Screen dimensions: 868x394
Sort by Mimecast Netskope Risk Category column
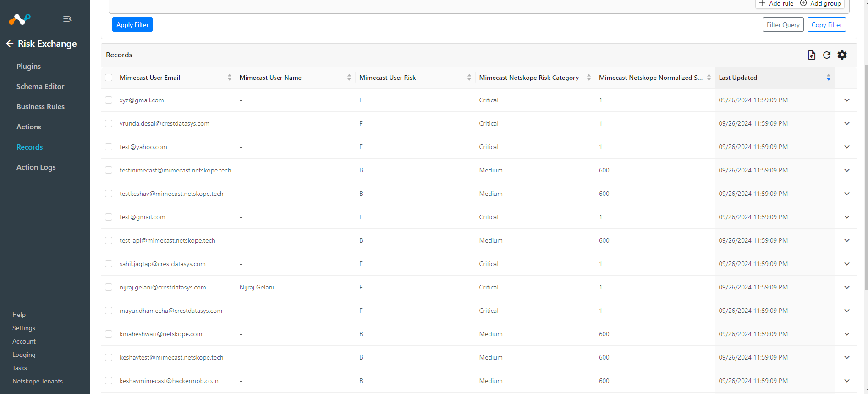(589, 78)
